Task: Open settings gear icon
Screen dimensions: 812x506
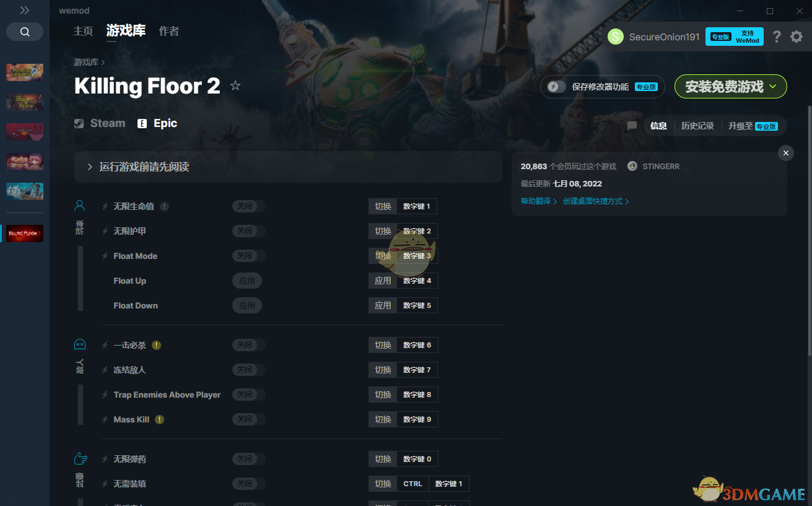Action: [797, 37]
